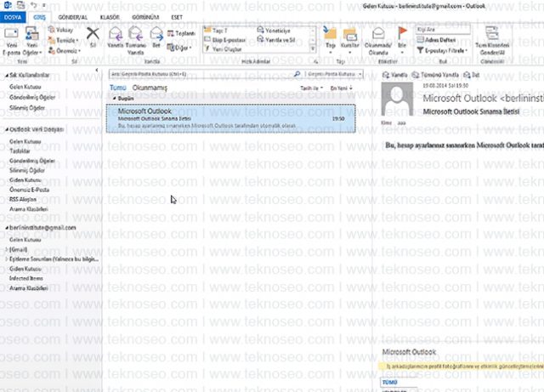Click Tümünü Yanıtla in reading pane
This screenshot has height=392, width=544.
click(435, 75)
